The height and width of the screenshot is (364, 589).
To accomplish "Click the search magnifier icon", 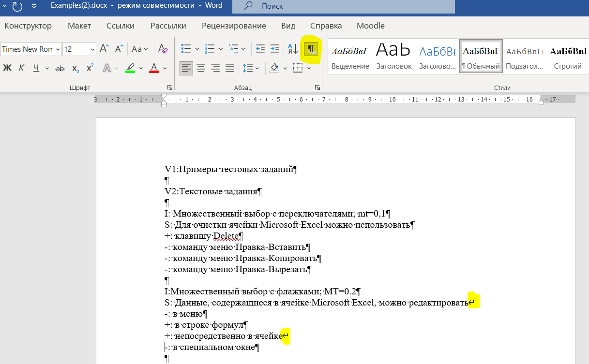I will (x=248, y=6).
